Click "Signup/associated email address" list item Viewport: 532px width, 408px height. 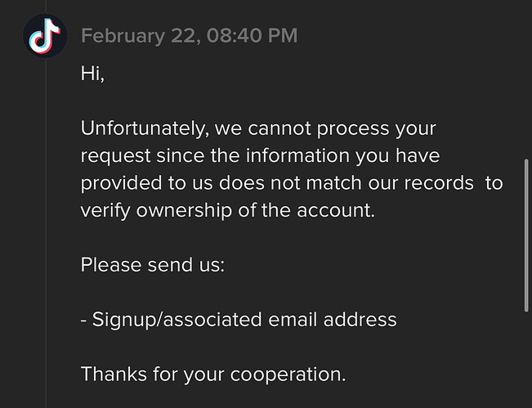click(239, 320)
